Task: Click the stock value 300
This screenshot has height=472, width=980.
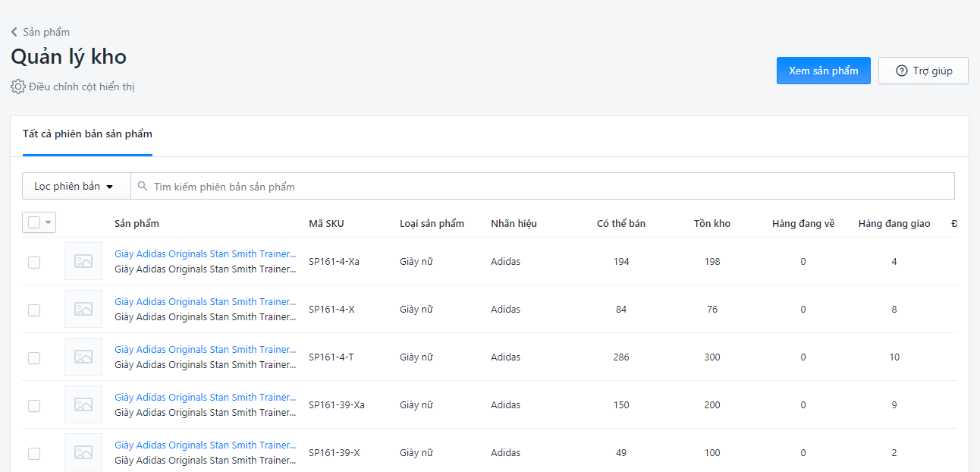Action: (712, 357)
